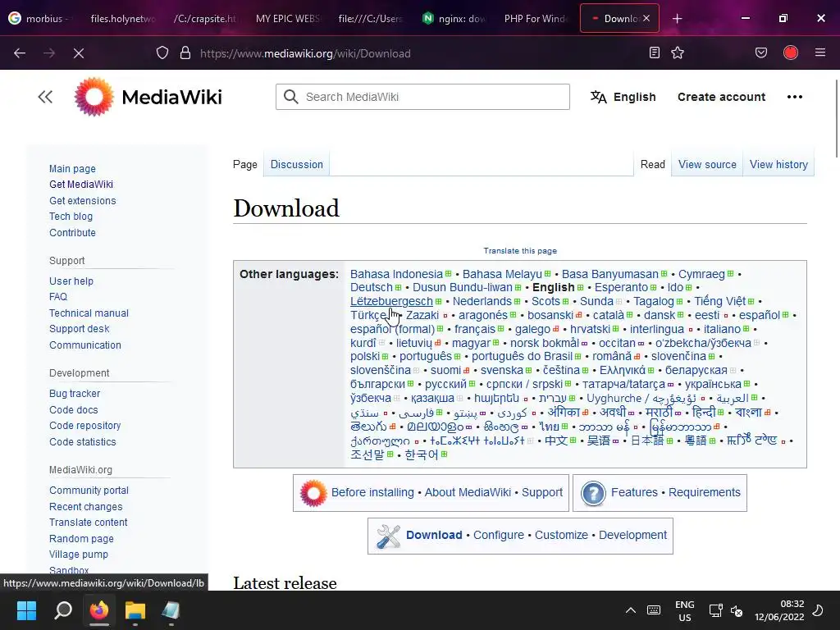This screenshot has width=840, height=630.
Task: Click the Support desk sidebar link
Action: coord(80,329)
